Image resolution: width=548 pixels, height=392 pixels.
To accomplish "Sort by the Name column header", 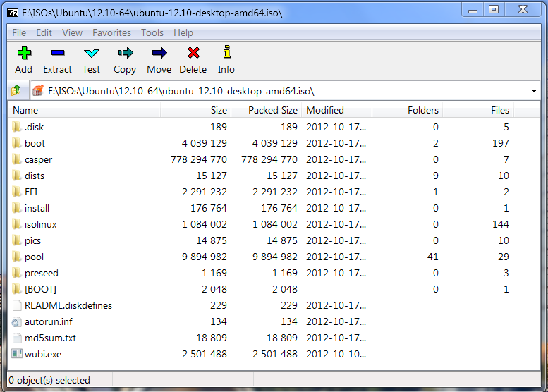I will pyautogui.click(x=84, y=110).
